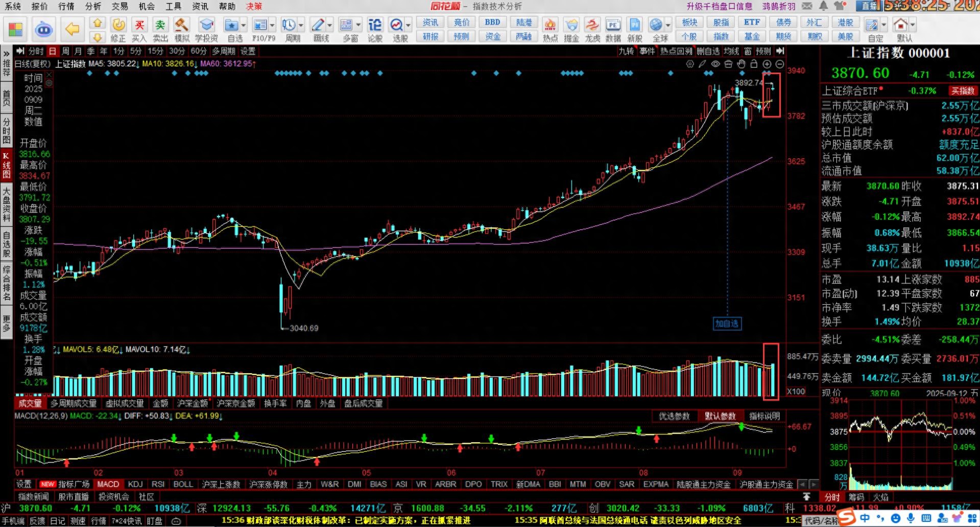
Task: Open the 热点 hot topics flame icon
Action: pos(550,29)
